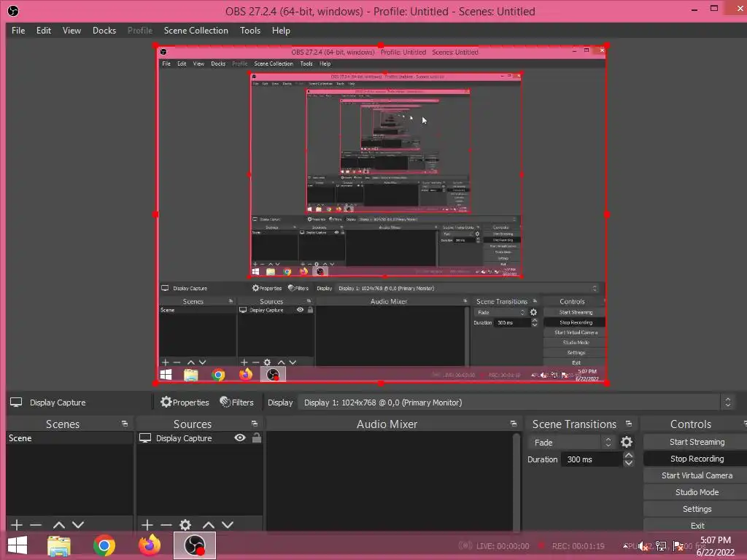Click the LIVE 00:00:00 status text
This screenshot has height=560, width=747.
[502, 546]
